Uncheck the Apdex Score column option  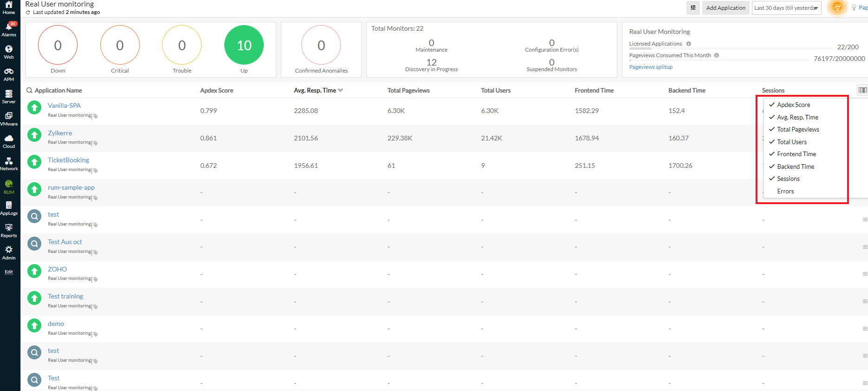[793, 105]
